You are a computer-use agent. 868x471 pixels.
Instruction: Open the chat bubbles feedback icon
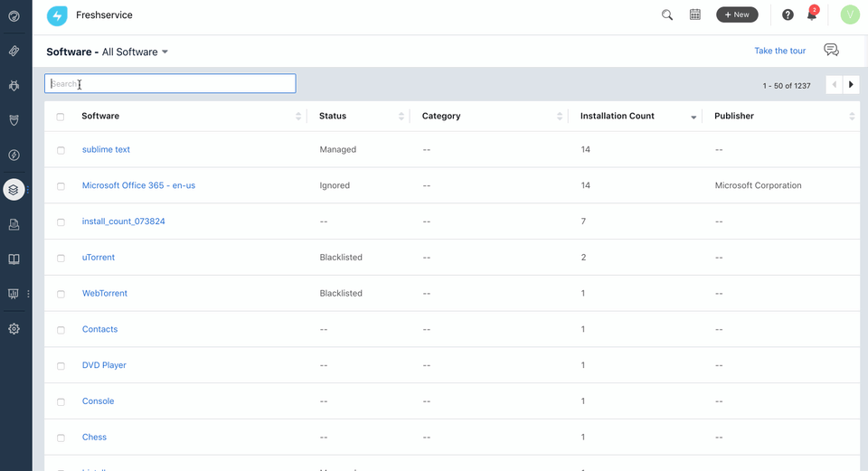click(831, 51)
